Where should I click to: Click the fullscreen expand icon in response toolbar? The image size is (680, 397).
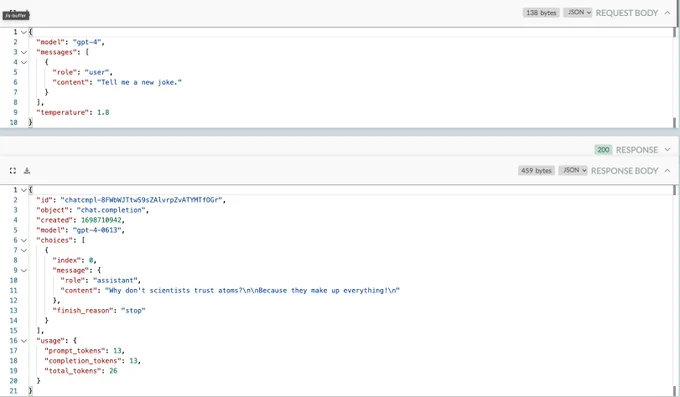[x=13, y=171]
